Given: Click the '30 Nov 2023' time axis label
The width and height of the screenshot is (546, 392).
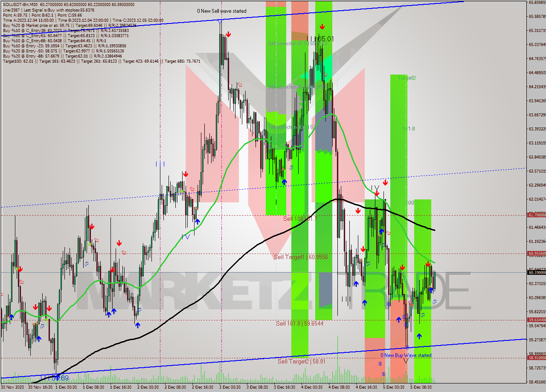Looking at the screenshot, I should point(12,387).
